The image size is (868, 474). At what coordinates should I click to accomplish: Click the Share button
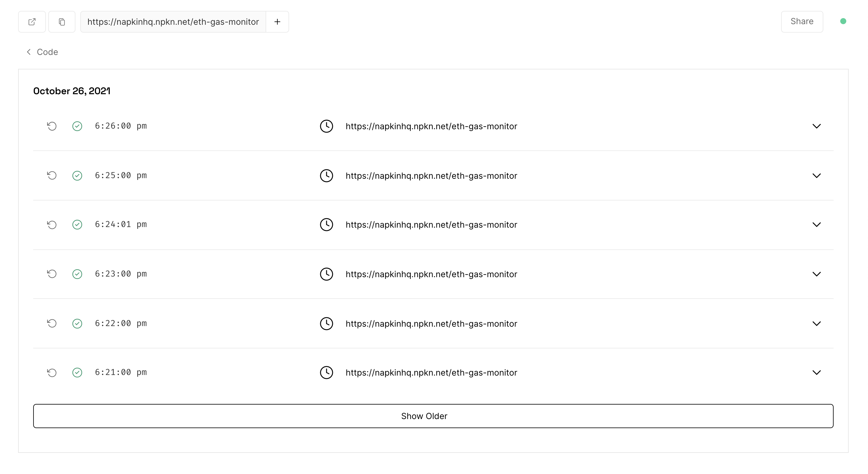[x=802, y=21]
